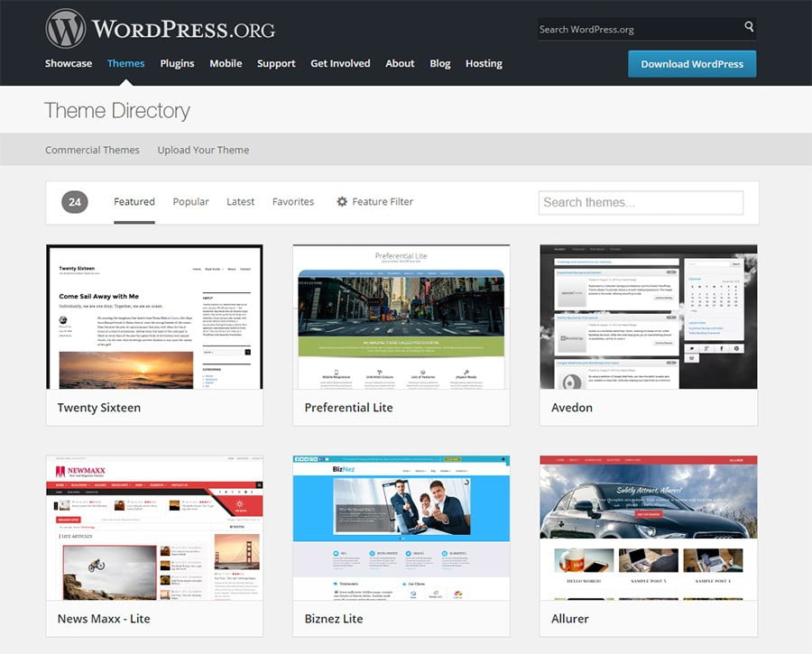The height and width of the screenshot is (654, 812).
Task: Select the Featured tab
Action: [x=134, y=201]
